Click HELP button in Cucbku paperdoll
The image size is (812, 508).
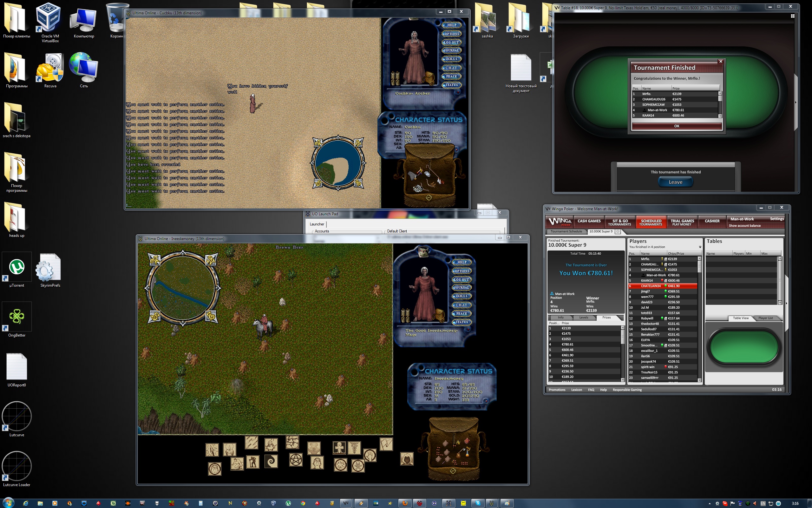click(452, 25)
